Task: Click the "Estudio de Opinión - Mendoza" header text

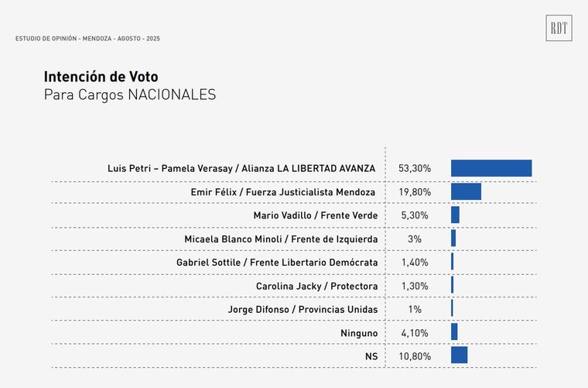Action: click(87, 39)
